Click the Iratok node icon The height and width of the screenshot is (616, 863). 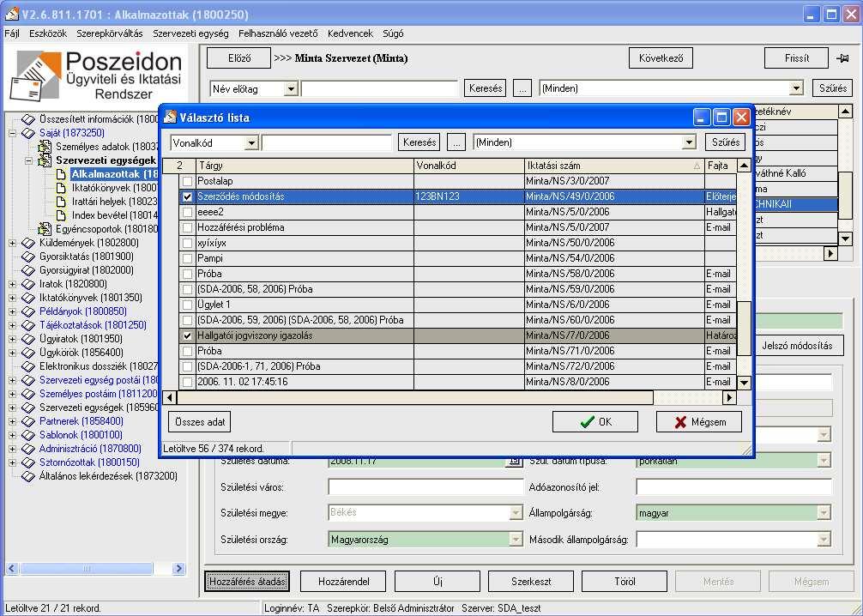click(x=28, y=284)
